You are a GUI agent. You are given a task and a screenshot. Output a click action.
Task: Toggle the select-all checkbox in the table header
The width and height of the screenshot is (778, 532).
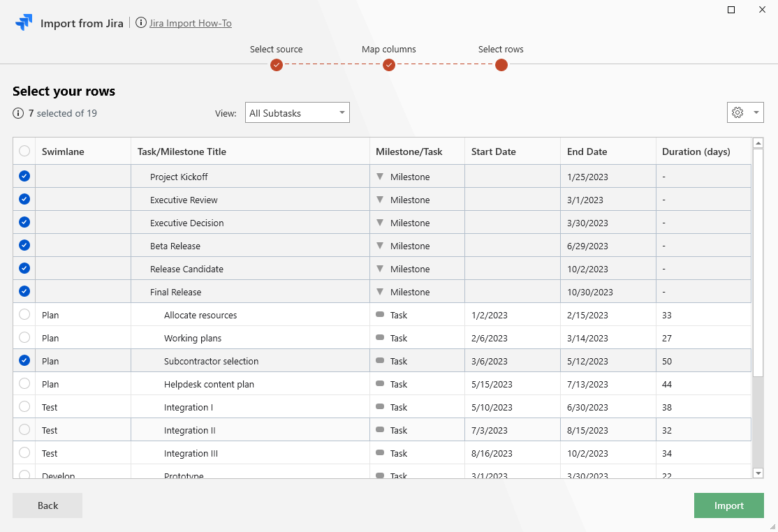coord(24,151)
